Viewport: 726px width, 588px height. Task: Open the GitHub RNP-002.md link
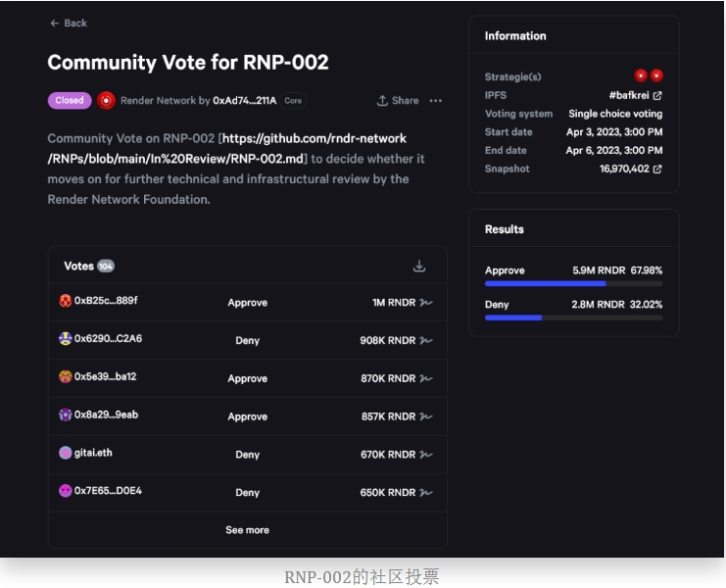(x=227, y=148)
